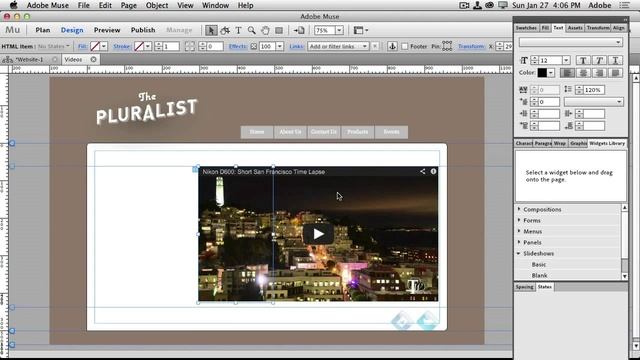Click the leading 120% field

[x=595, y=89]
